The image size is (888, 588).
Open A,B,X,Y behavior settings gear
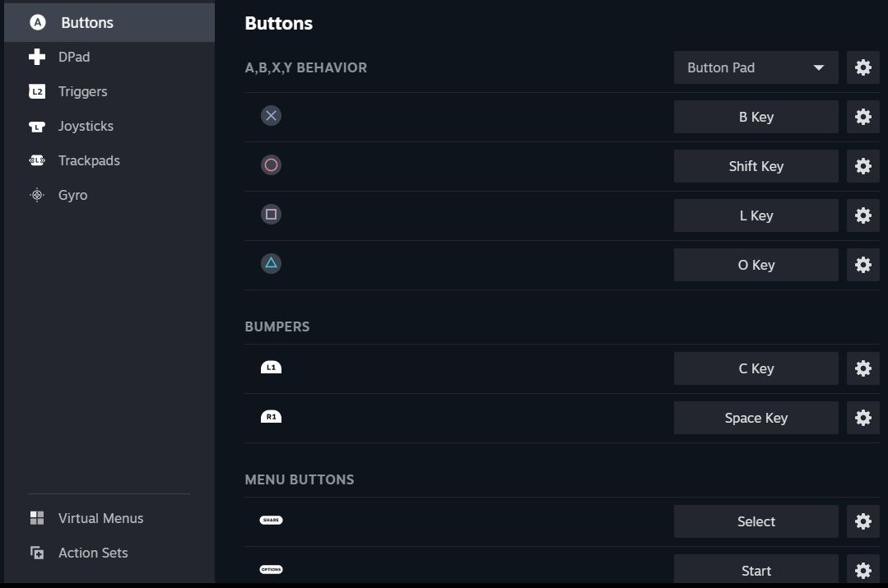(862, 67)
